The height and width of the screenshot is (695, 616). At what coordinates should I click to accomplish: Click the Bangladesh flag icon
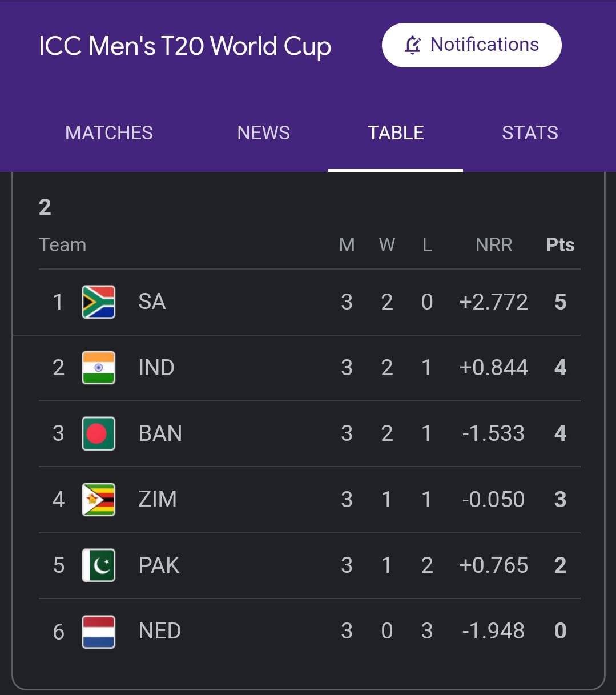[98, 433]
